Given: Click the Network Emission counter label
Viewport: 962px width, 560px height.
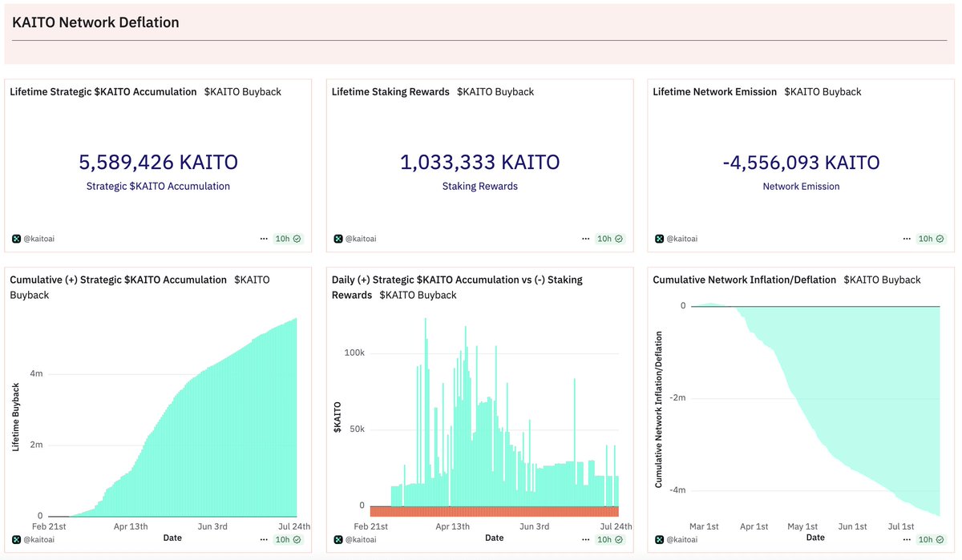Looking at the screenshot, I should coord(802,186).
